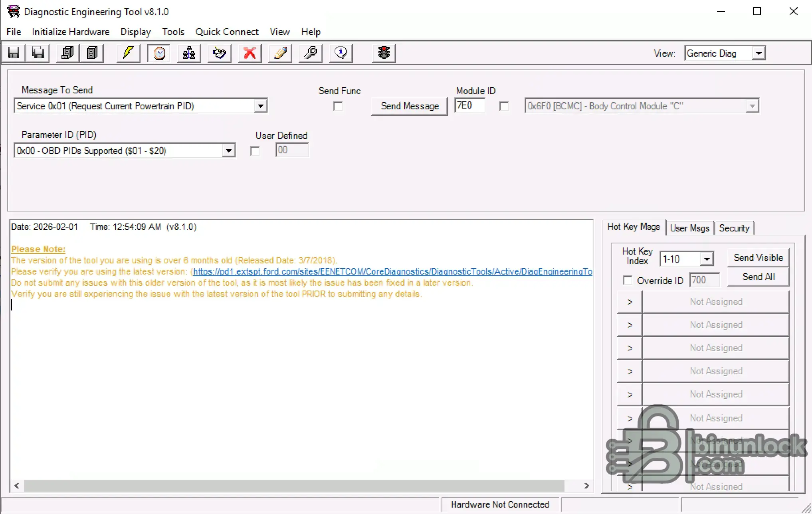
Task: Click the info speech bubble icon
Action: [341, 53]
